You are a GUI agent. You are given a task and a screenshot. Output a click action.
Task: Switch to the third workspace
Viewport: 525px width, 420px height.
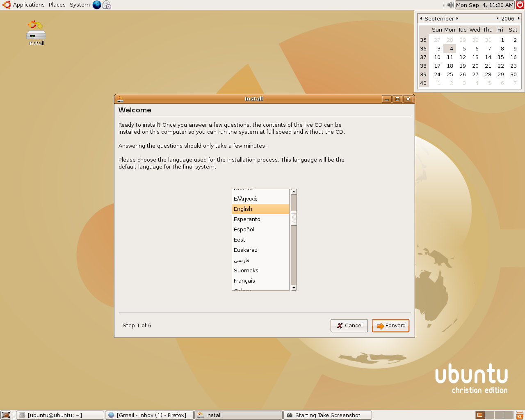[499, 415]
